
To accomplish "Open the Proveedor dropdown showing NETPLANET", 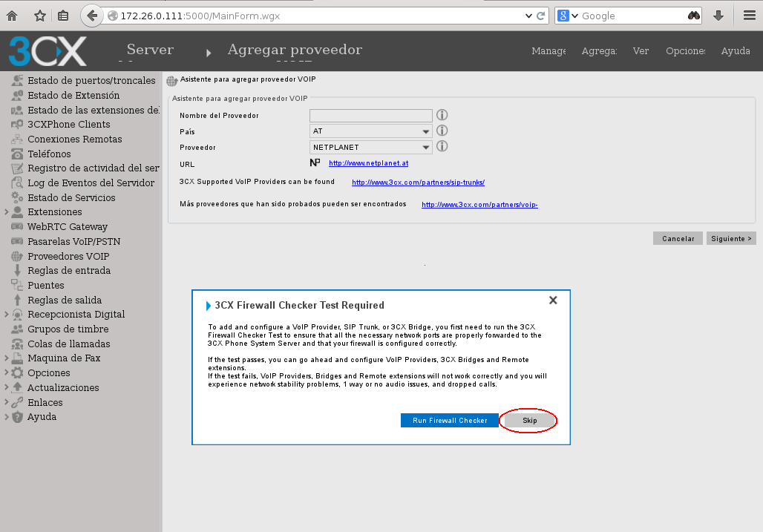I will point(370,148).
